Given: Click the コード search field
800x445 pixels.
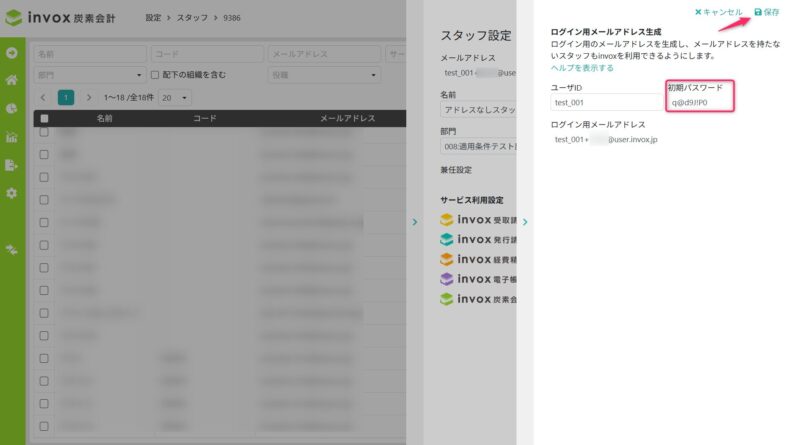Looking at the screenshot, I should pos(207,54).
